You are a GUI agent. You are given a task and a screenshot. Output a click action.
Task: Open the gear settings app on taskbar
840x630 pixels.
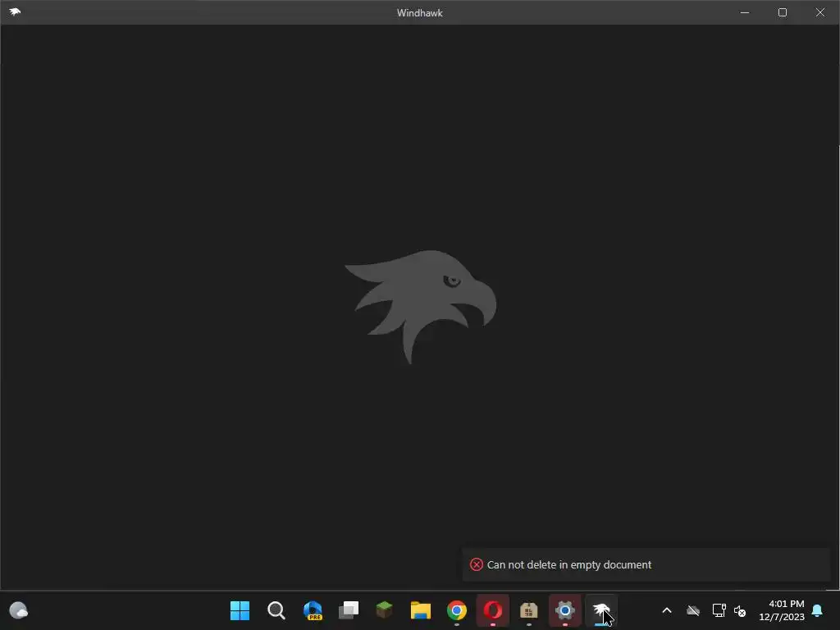coord(564,610)
